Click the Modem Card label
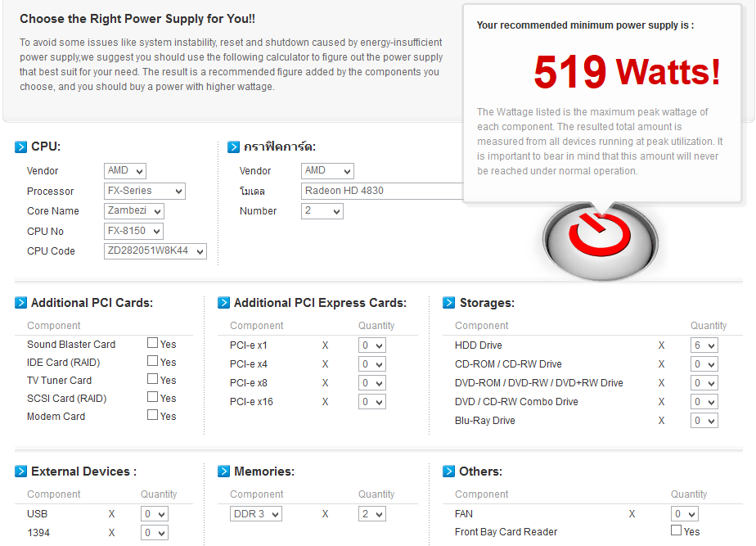 point(56,416)
